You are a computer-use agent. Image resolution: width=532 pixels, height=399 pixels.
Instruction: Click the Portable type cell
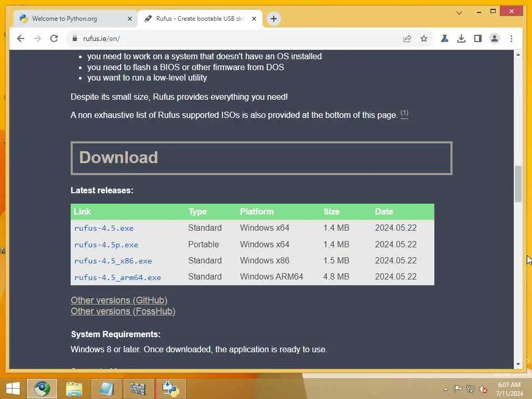(x=204, y=244)
